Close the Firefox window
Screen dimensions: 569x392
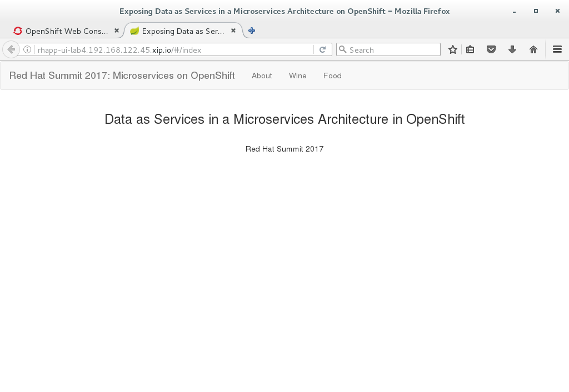pos(557,11)
